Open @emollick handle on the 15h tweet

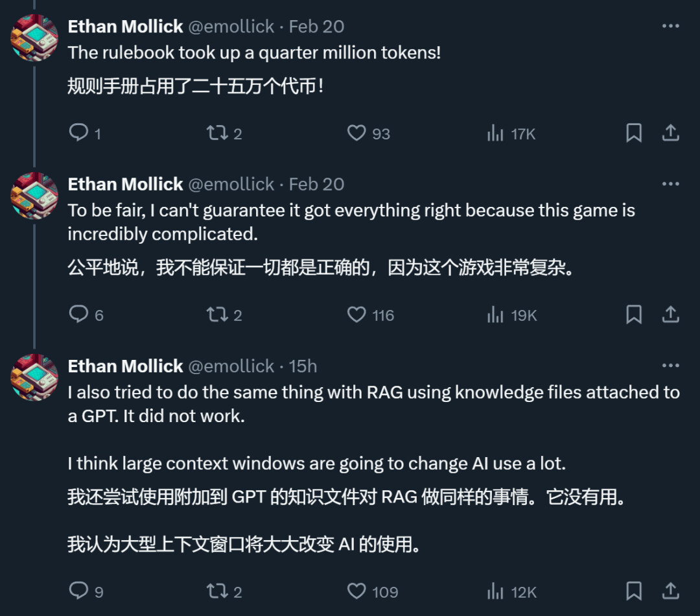231,366
